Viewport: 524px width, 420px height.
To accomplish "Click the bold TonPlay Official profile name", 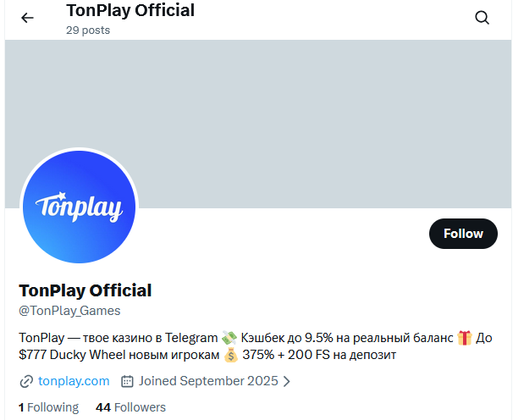I will (85, 290).
